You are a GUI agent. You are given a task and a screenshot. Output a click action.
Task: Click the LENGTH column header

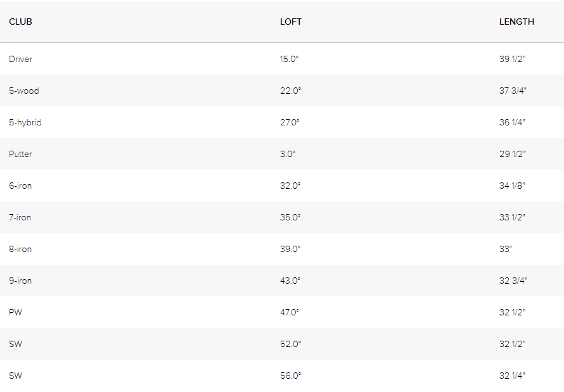pos(516,22)
